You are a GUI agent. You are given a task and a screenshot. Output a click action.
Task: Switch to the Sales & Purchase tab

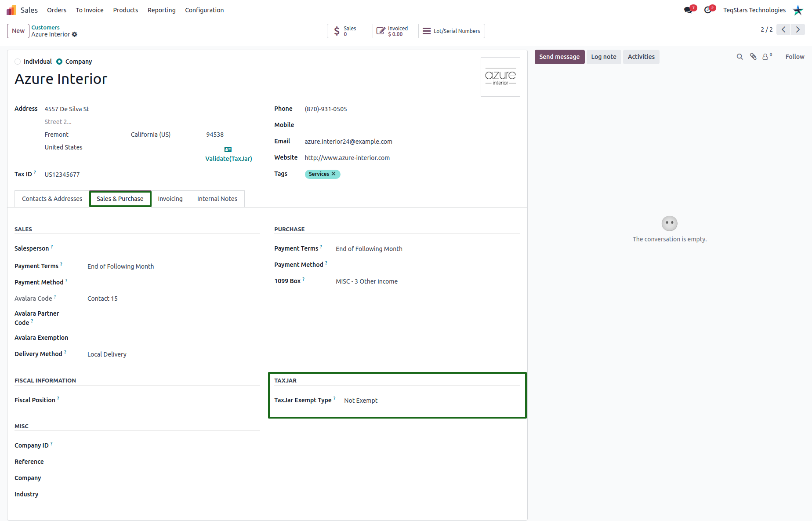120,199
